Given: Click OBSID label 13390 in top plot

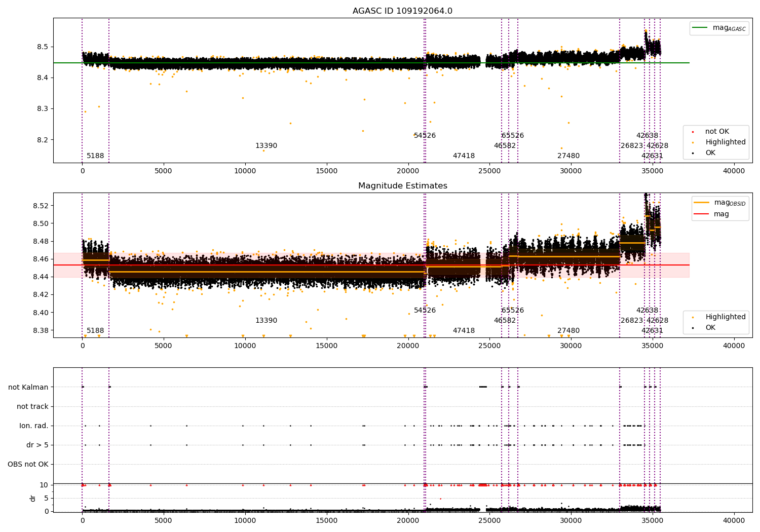Looking at the screenshot, I should [x=266, y=146].
